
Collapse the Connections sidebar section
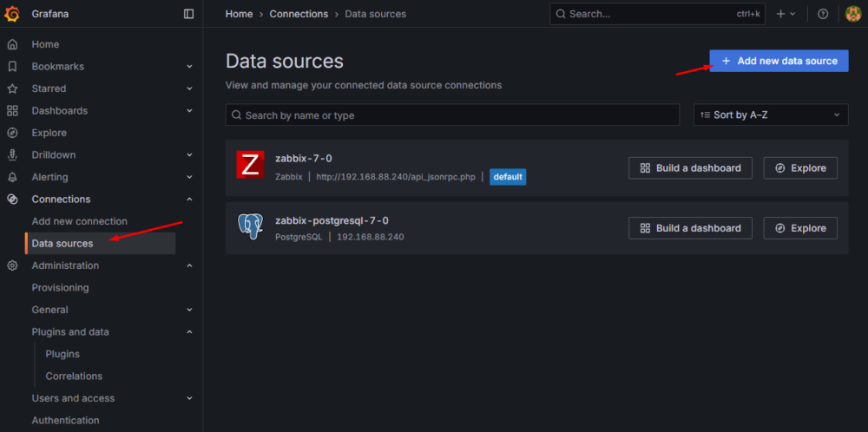pos(189,200)
